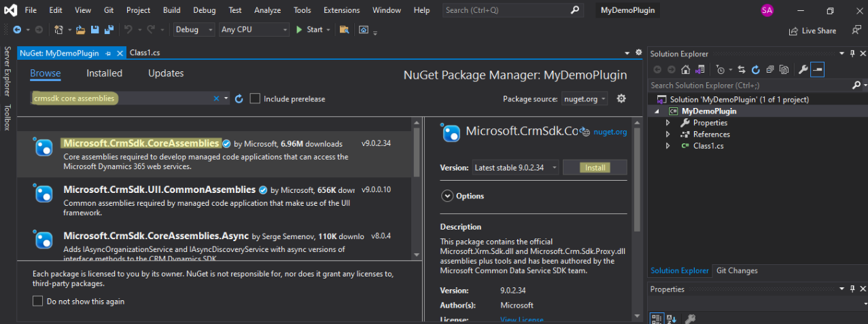Open the Git menu

[x=109, y=10]
